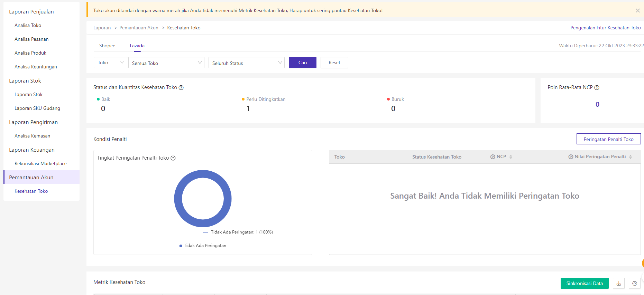Open the Semua Toko dropdown

[x=166, y=63]
